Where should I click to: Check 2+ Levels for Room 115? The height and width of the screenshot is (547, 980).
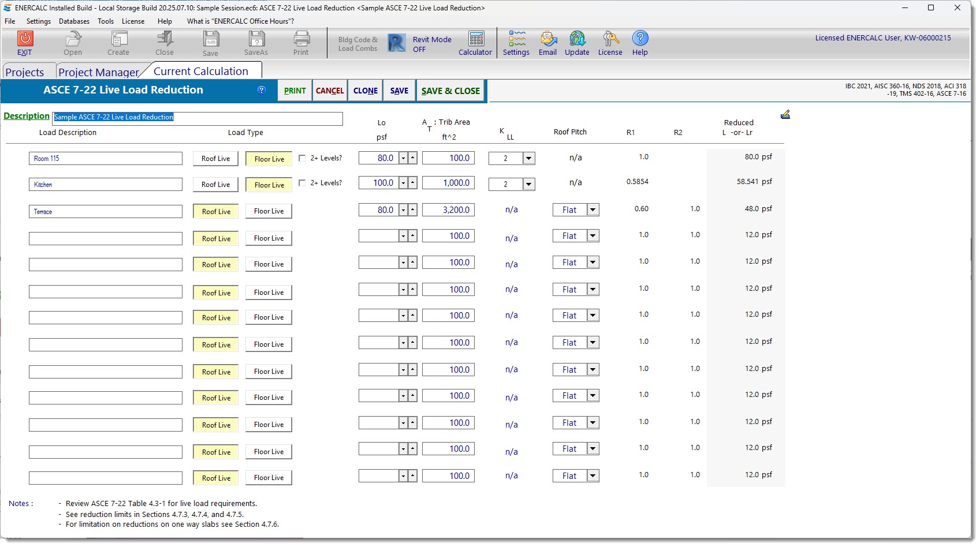[302, 158]
